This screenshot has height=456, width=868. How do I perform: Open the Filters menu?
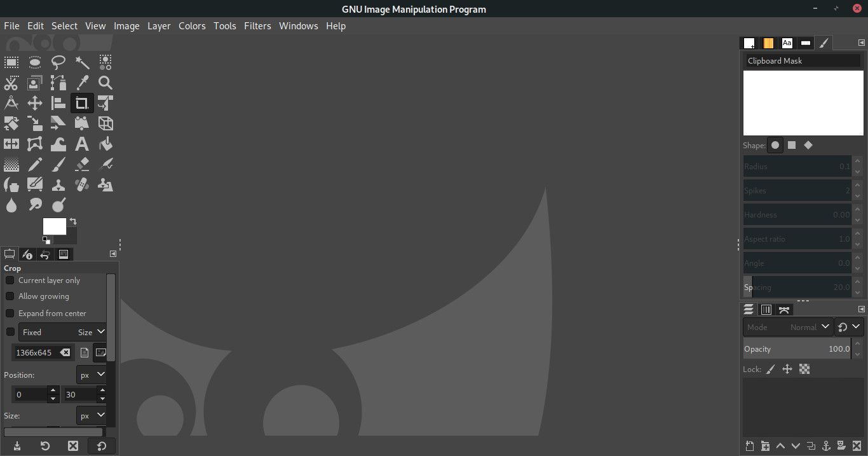257,26
